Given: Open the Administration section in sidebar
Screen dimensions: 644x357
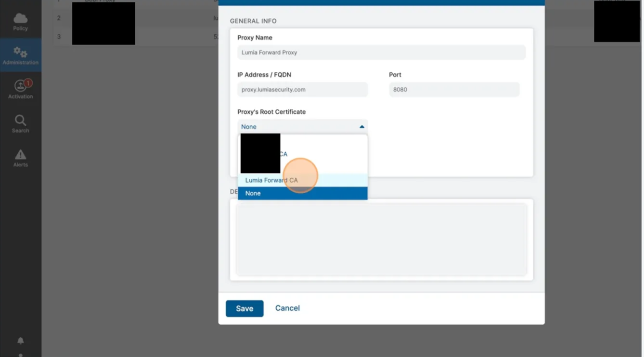Looking at the screenshot, I should pos(20,55).
